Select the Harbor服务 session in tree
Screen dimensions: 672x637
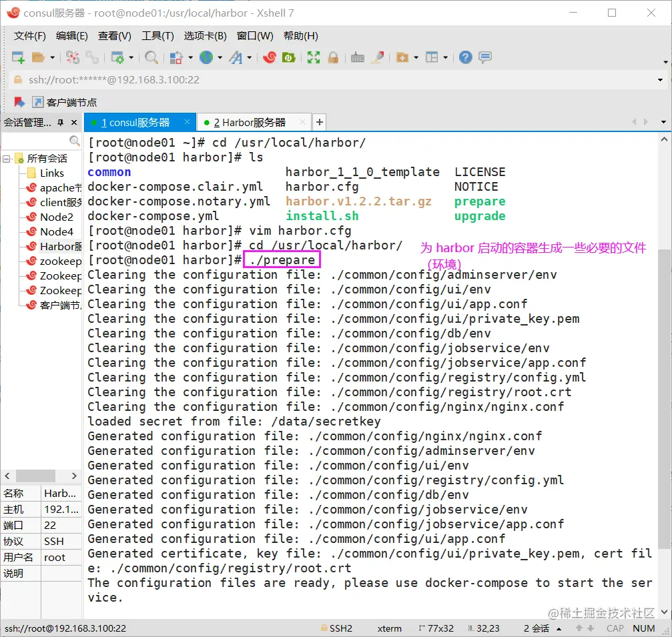53,246
